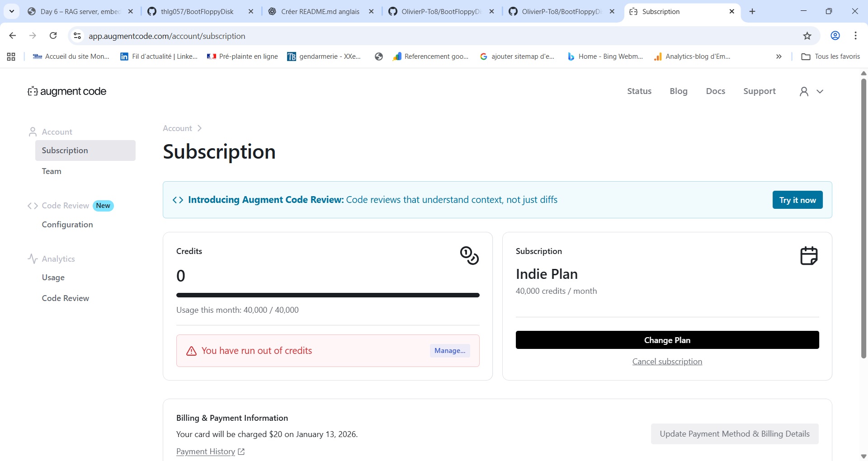Screen dimensions: 868x461
Task: Click the credits coin icon
Action: (469, 255)
